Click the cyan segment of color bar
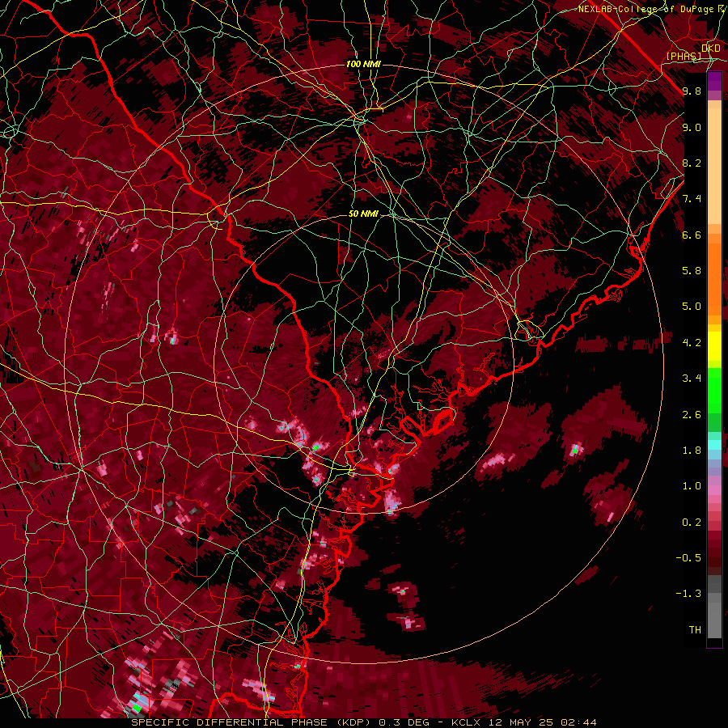728x728 pixels. tap(714, 445)
